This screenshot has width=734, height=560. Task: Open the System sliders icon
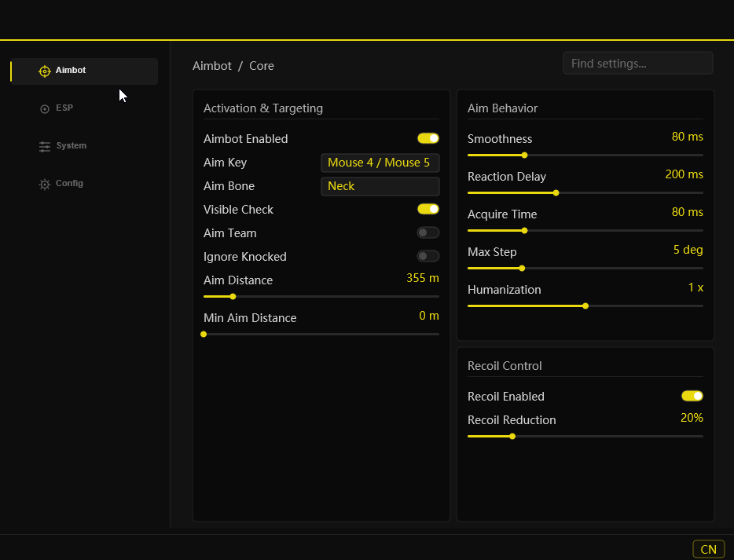(x=45, y=146)
